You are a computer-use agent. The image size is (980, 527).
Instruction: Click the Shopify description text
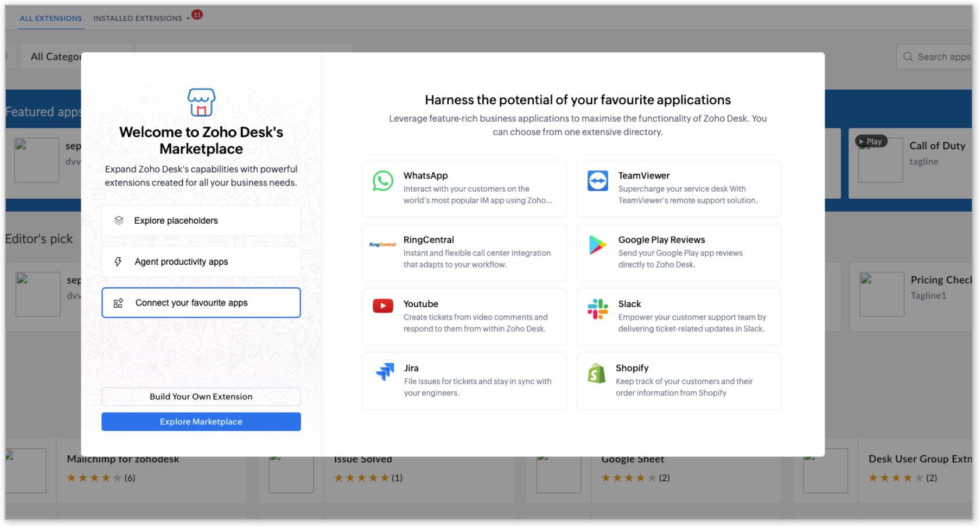pyautogui.click(x=684, y=387)
